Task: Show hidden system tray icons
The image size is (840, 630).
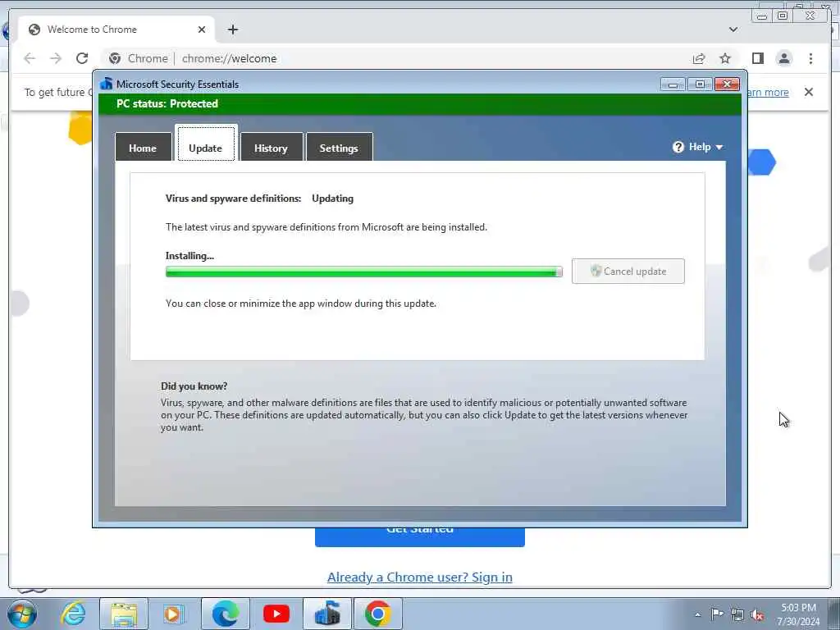Action: [x=697, y=614]
